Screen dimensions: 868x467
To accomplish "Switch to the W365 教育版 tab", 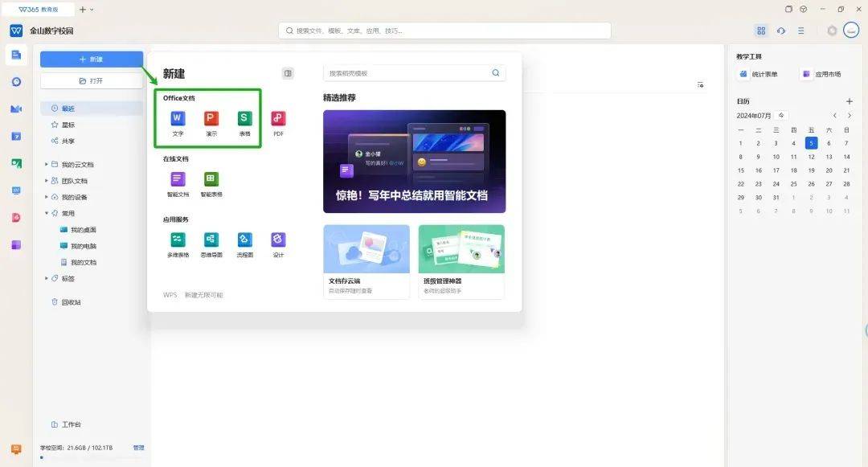I will click(x=38, y=10).
